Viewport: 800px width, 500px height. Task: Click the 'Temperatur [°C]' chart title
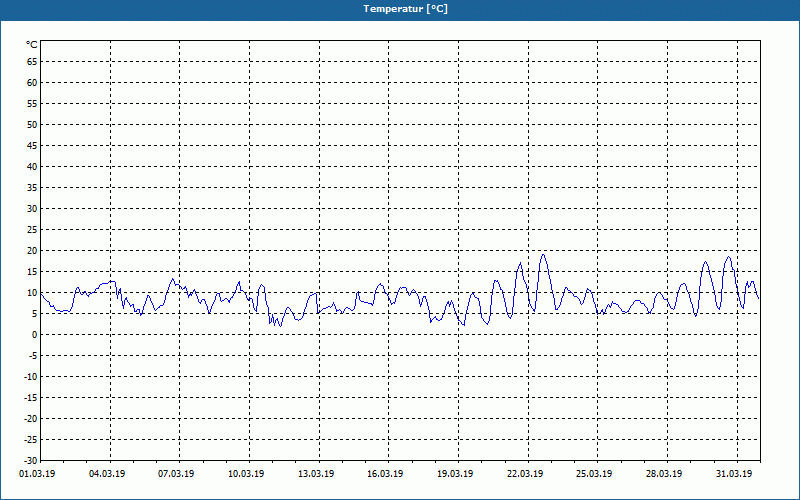406,9
